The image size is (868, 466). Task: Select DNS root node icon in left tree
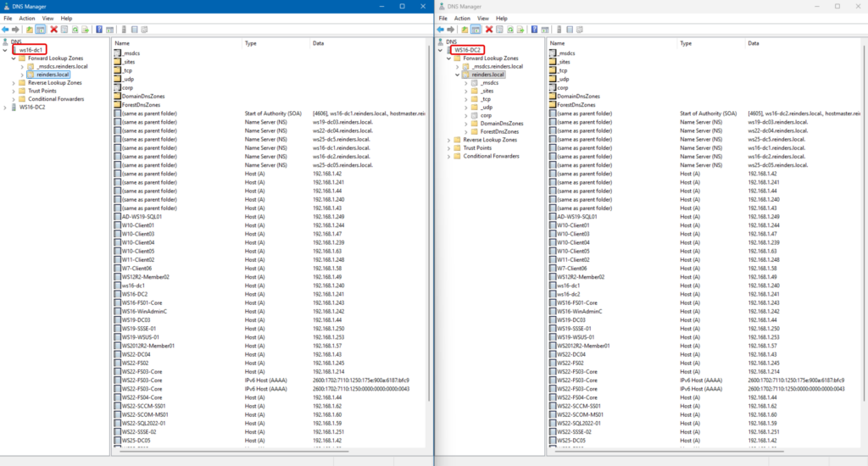pyautogui.click(x=6, y=42)
